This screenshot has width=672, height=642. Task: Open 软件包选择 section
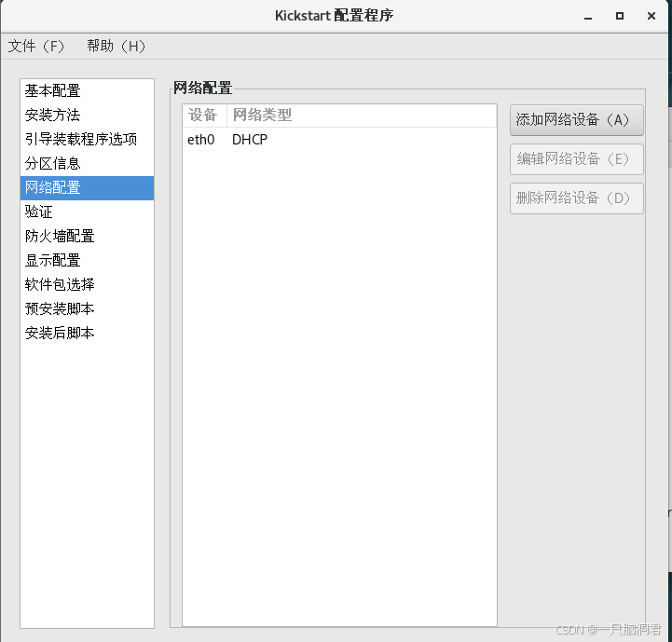pyautogui.click(x=87, y=284)
